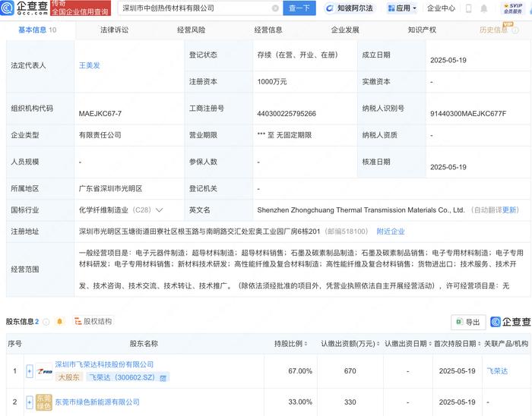Click the shareholder monitoring bell icon
This screenshot has width=532, height=416.
60,321
